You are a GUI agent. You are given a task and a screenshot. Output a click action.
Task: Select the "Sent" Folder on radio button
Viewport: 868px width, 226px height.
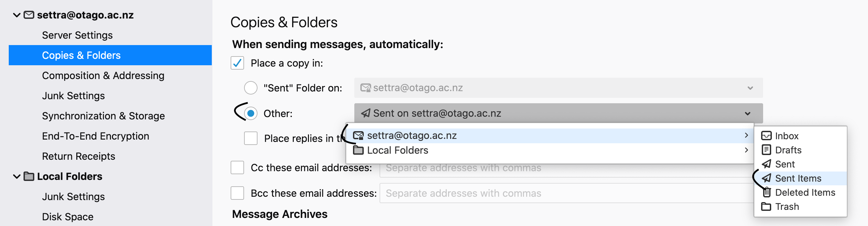click(x=251, y=88)
